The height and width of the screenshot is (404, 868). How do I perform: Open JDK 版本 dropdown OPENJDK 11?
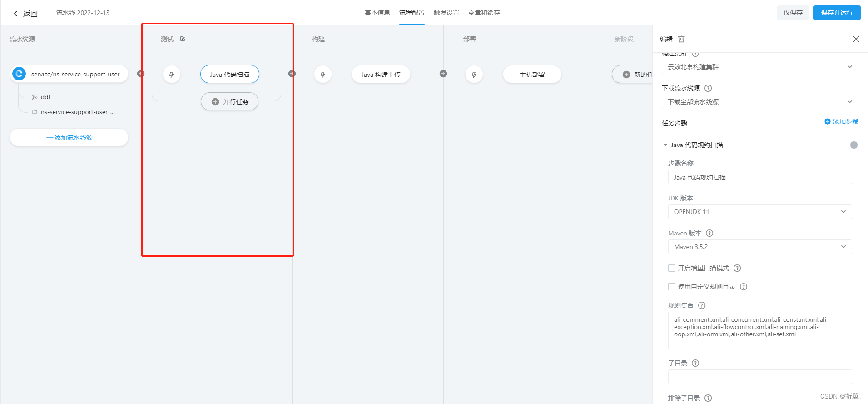(x=760, y=212)
